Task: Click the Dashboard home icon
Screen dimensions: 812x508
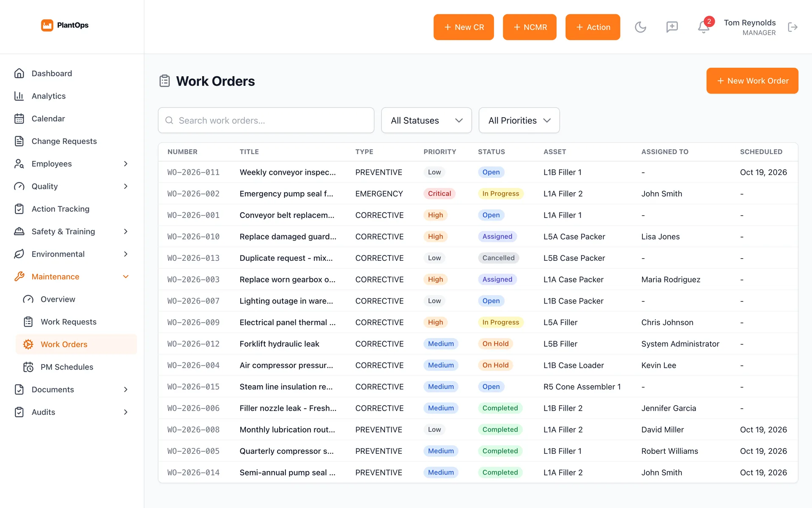Action: point(19,73)
